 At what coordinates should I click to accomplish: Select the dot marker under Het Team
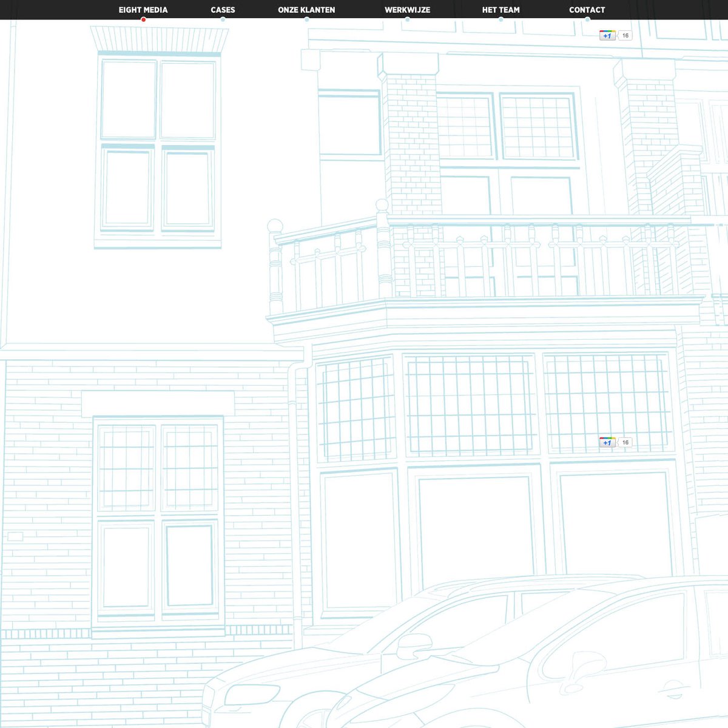(500, 19)
